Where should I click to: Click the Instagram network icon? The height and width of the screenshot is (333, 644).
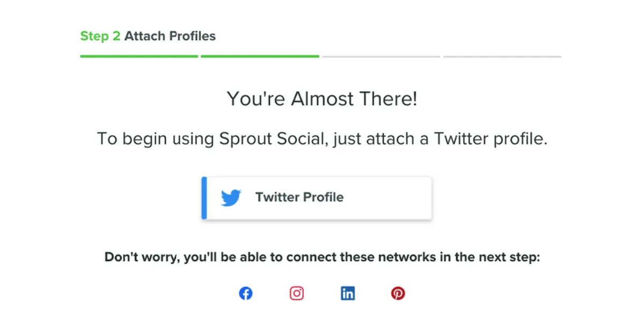(x=297, y=294)
